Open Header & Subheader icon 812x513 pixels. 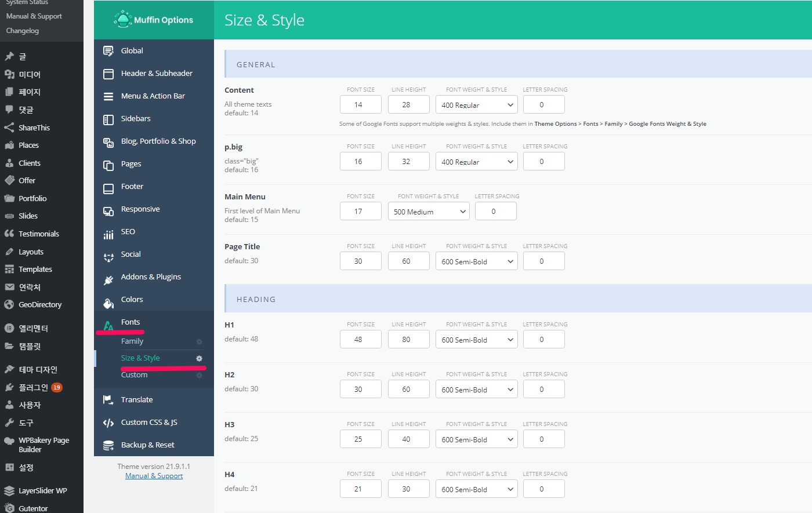[x=108, y=74]
